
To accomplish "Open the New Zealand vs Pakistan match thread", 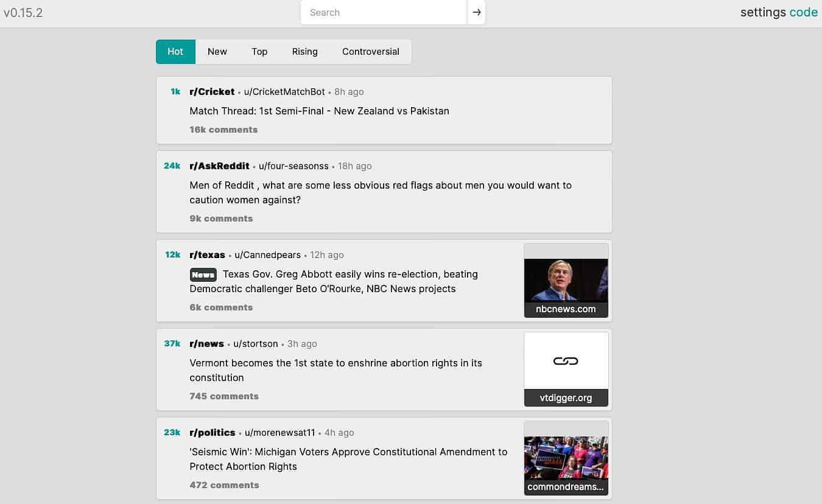I will click(319, 111).
